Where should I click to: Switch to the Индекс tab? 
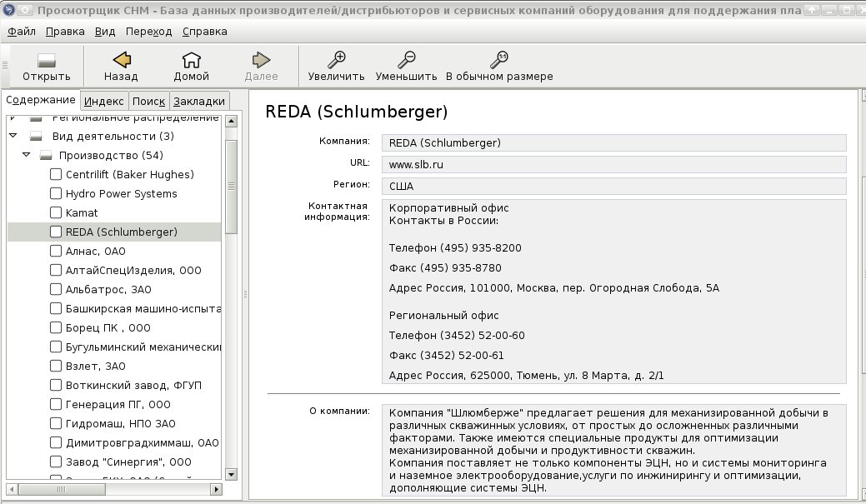click(104, 101)
